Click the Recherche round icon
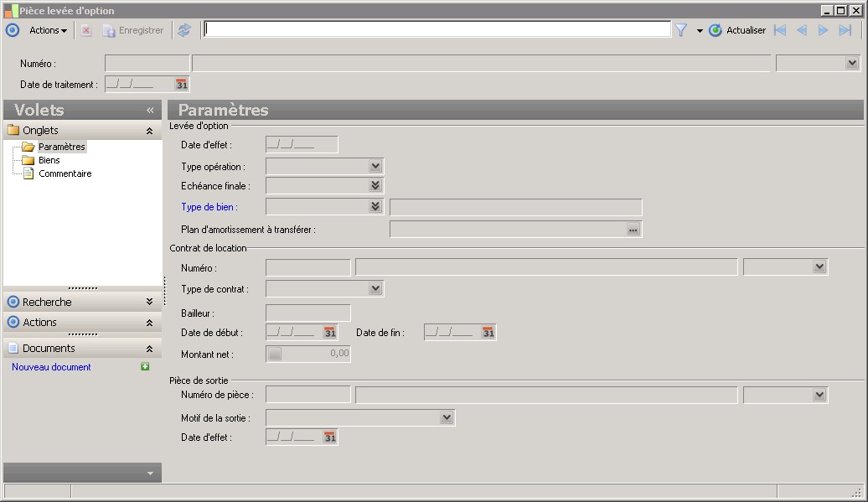 pos(13,302)
